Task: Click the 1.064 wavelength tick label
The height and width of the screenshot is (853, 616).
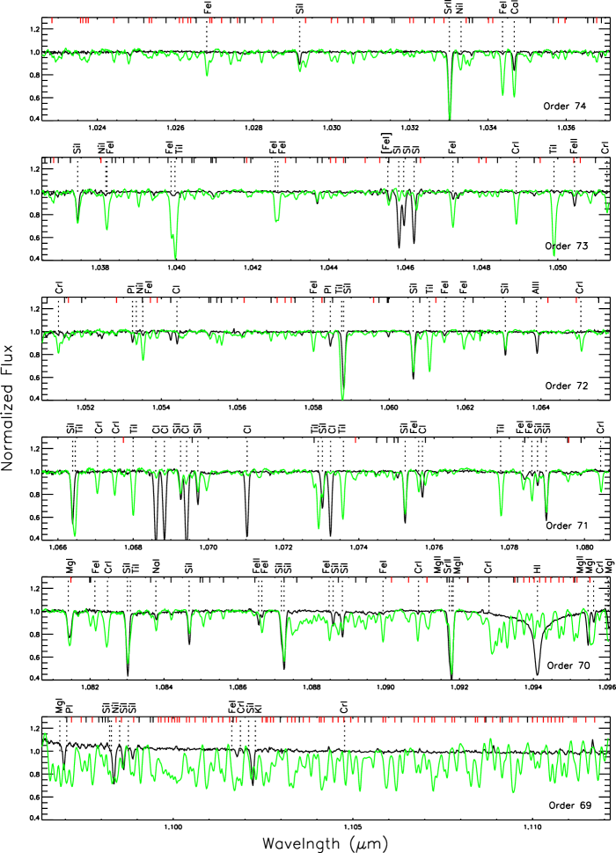Action: (541, 408)
